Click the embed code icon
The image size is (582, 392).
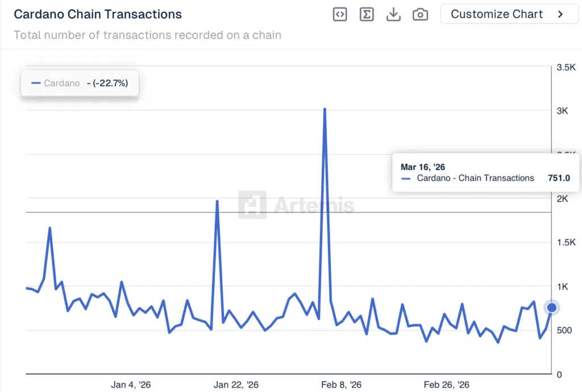click(x=339, y=14)
